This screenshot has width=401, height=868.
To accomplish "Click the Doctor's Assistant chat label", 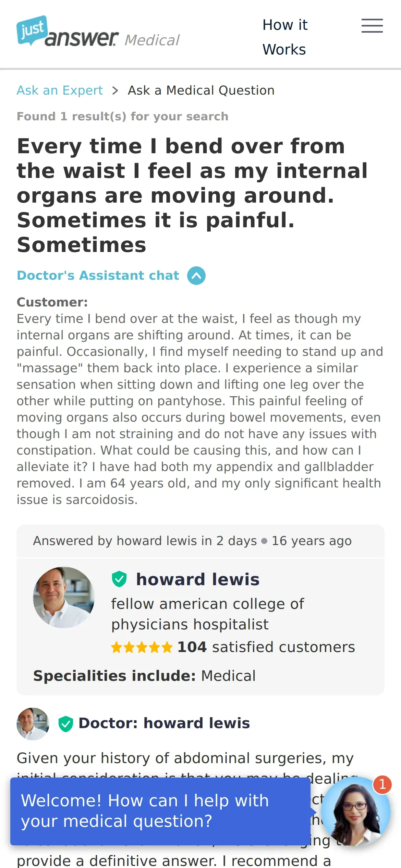I will 98,276.
